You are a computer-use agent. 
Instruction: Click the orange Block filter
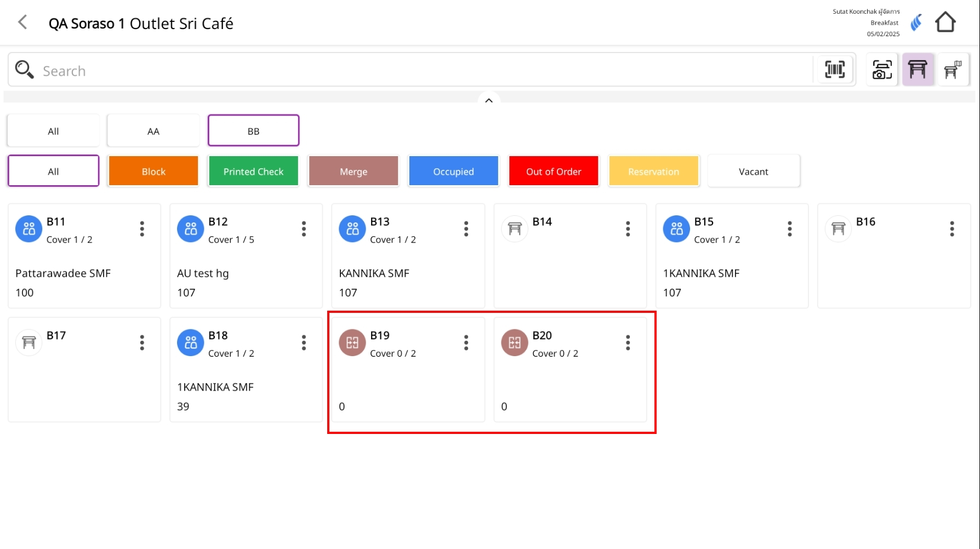(x=153, y=171)
